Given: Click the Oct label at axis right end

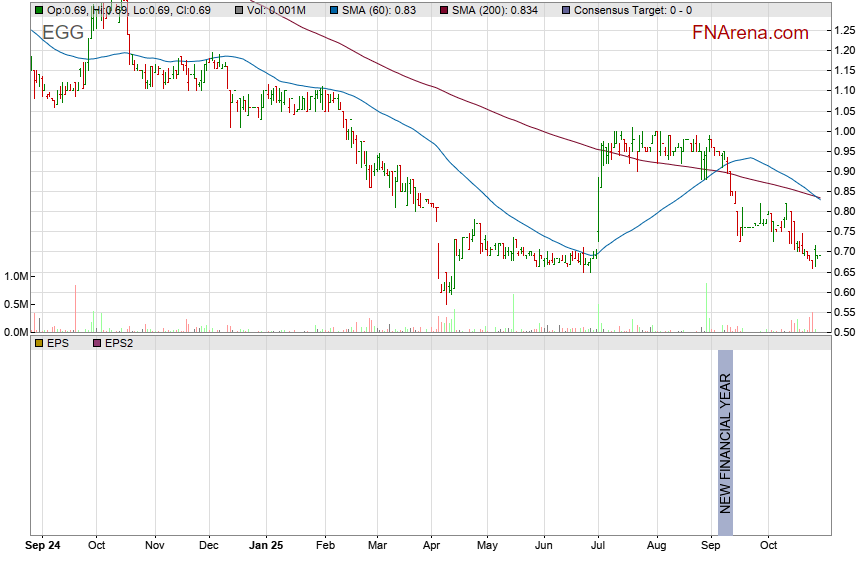Looking at the screenshot, I should 768,547.
